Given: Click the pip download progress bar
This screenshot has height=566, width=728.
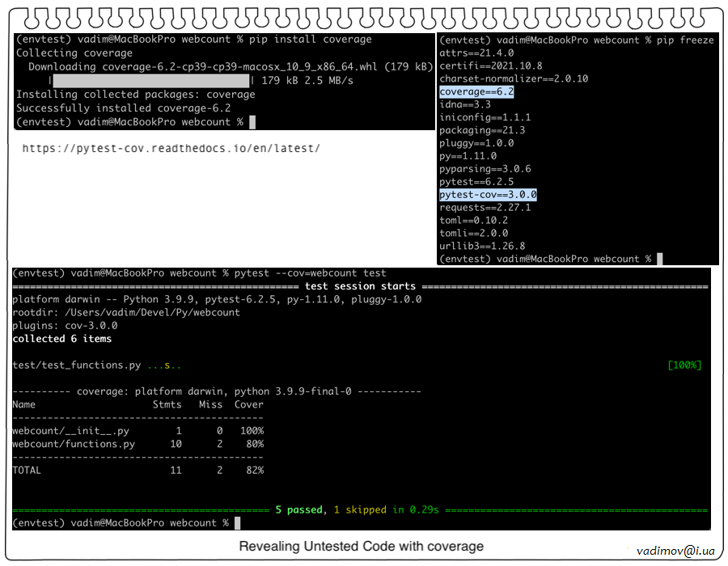Looking at the screenshot, I should (151, 81).
